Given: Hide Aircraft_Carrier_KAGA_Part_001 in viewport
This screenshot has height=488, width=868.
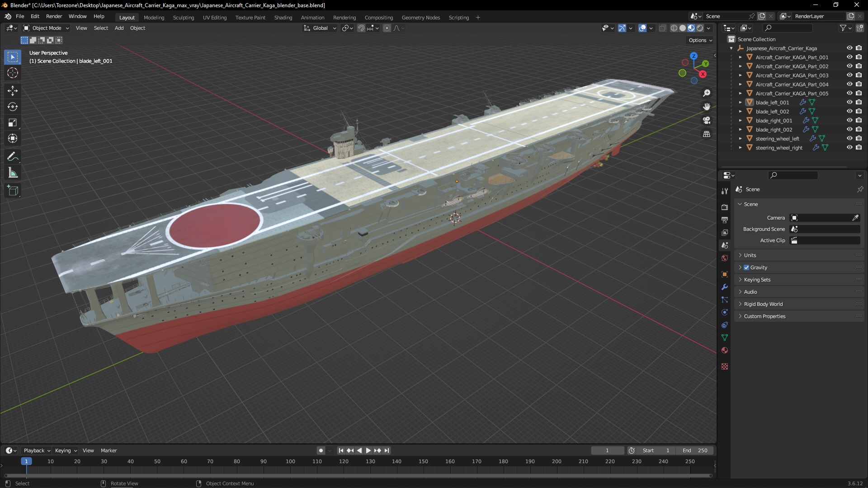Looking at the screenshot, I should pyautogui.click(x=849, y=57).
